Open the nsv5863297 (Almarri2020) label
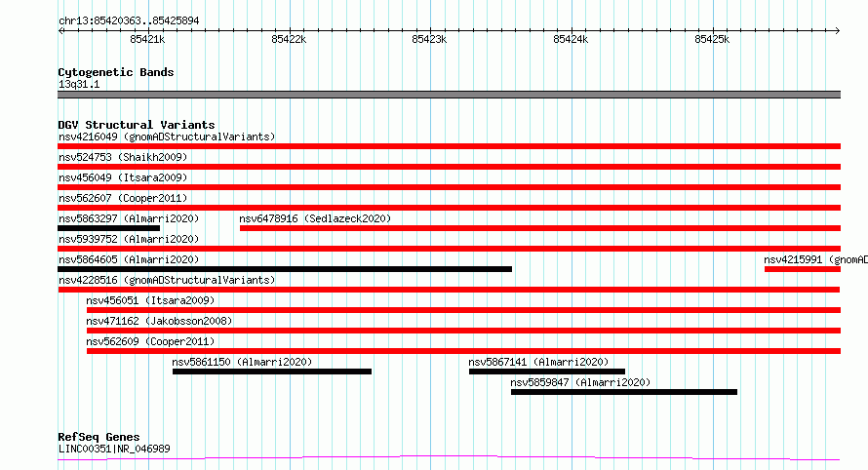This screenshot has width=868, height=470. coord(129,218)
